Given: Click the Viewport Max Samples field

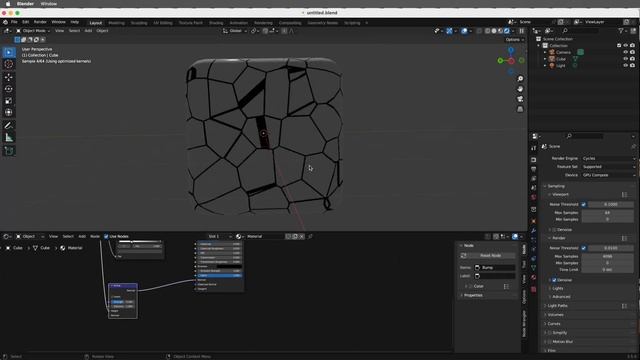Looking at the screenshot, I should 607,213.
